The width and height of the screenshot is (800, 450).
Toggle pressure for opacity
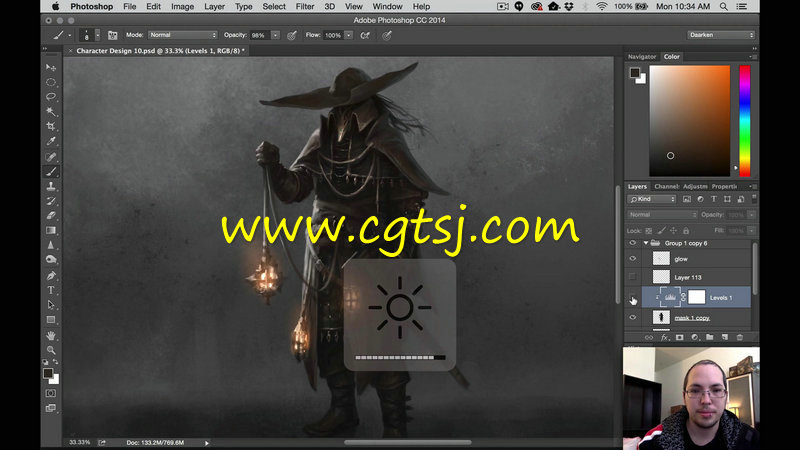292,35
